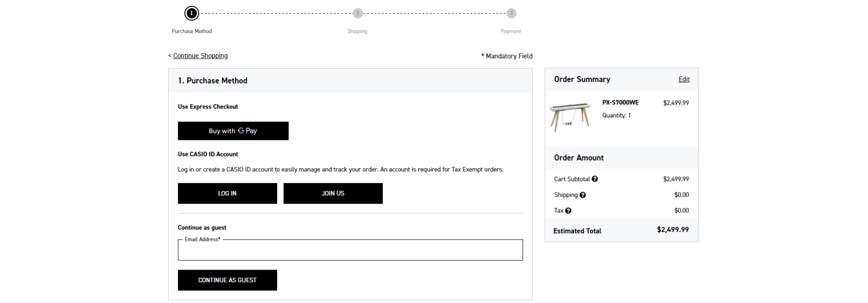
Task: Focus the Email Address input field
Action: pyautogui.click(x=350, y=251)
